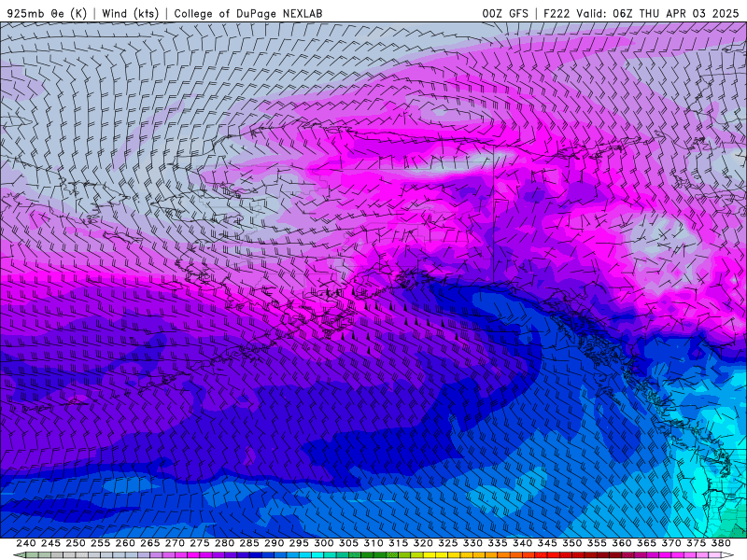This screenshot has height=560, width=747.
Task: Click the '00Z GFS' model run label
Action: pyautogui.click(x=505, y=13)
